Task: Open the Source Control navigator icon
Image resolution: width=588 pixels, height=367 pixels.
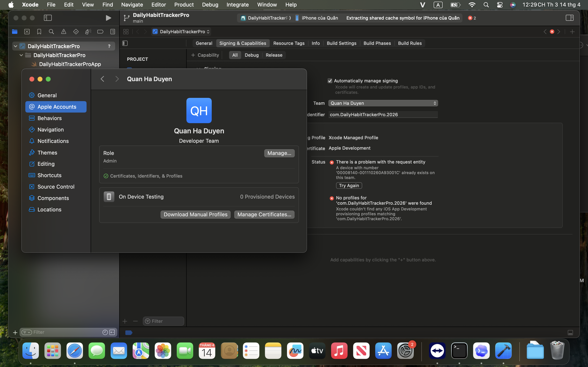Action: (27, 32)
